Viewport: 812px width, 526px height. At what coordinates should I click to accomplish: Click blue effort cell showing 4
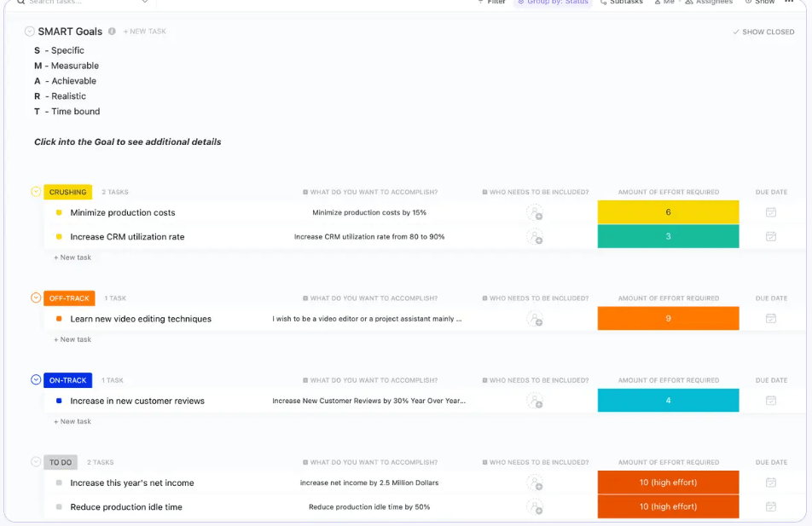click(668, 400)
